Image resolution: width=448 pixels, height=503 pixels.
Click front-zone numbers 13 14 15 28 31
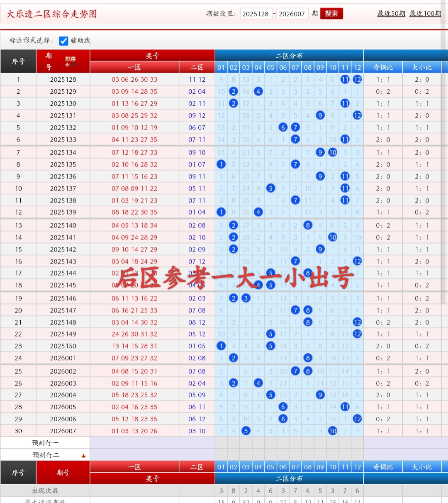pos(134,346)
